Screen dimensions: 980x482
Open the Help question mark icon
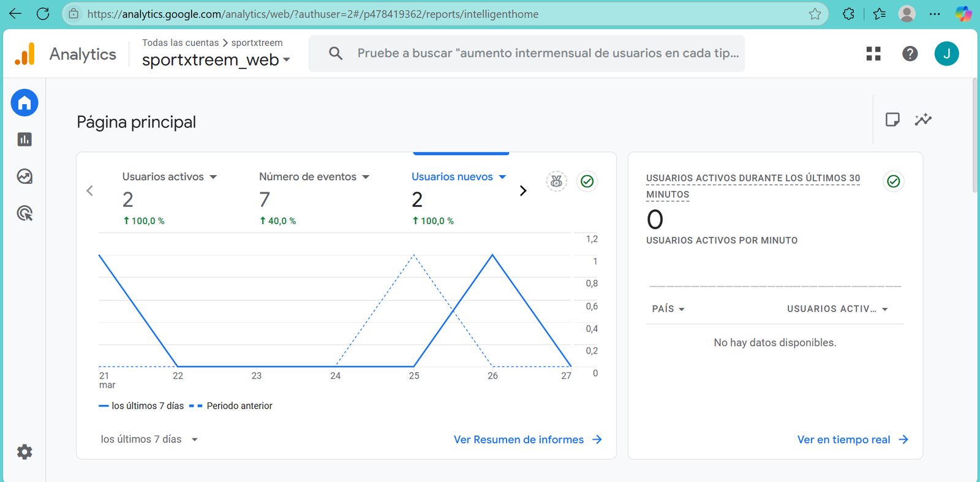click(x=910, y=54)
